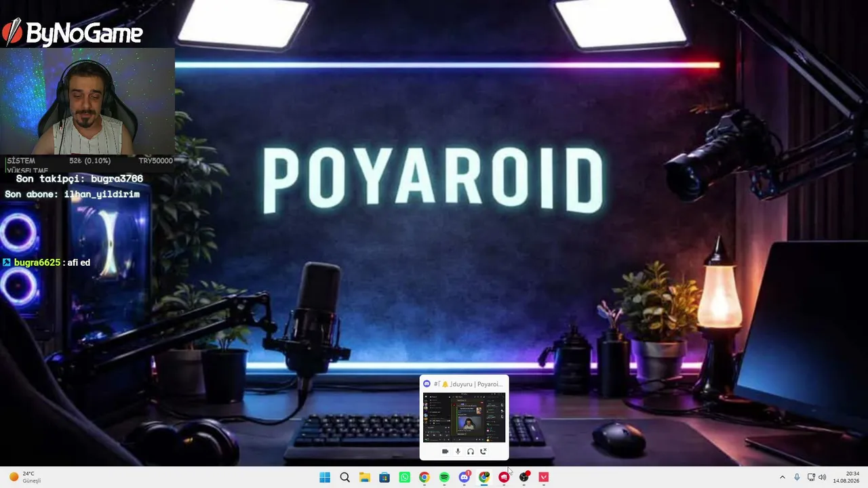Open Valorant from the taskbar
Image resolution: width=868 pixels, height=488 pixels.
point(543,477)
